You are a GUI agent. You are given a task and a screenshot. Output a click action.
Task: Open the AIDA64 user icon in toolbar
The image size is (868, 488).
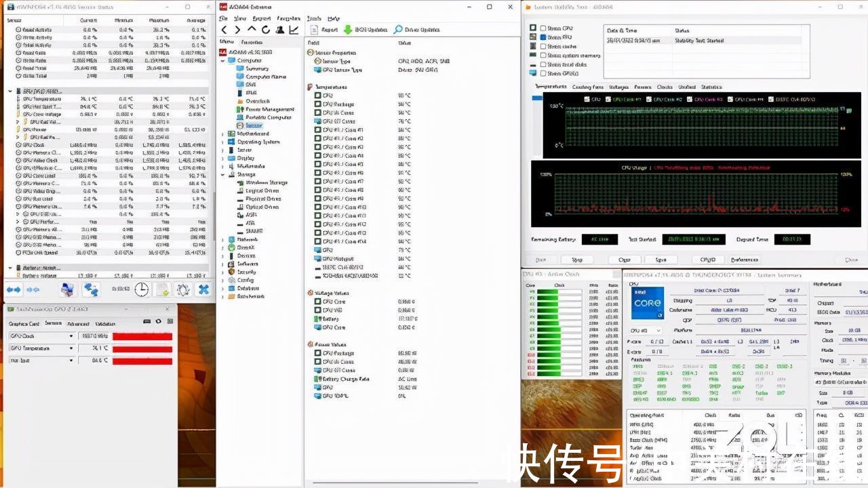pos(279,30)
